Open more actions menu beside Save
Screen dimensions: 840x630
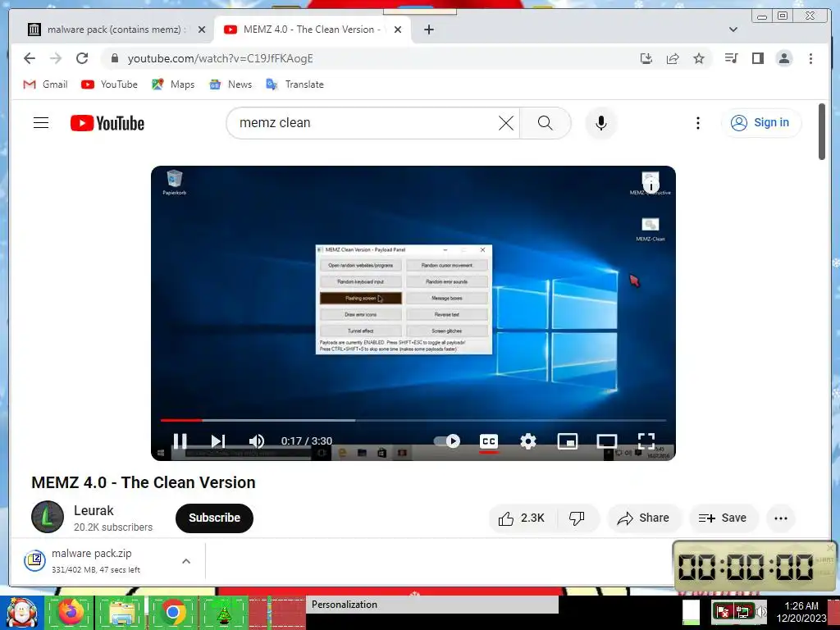pyautogui.click(x=781, y=518)
